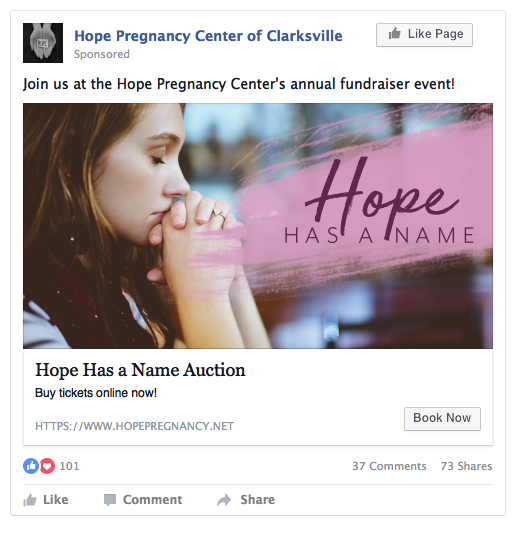The height and width of the screenshot is (537, 516).
Task: Click the Comment speech bubble icon
Action: point(110,500)
